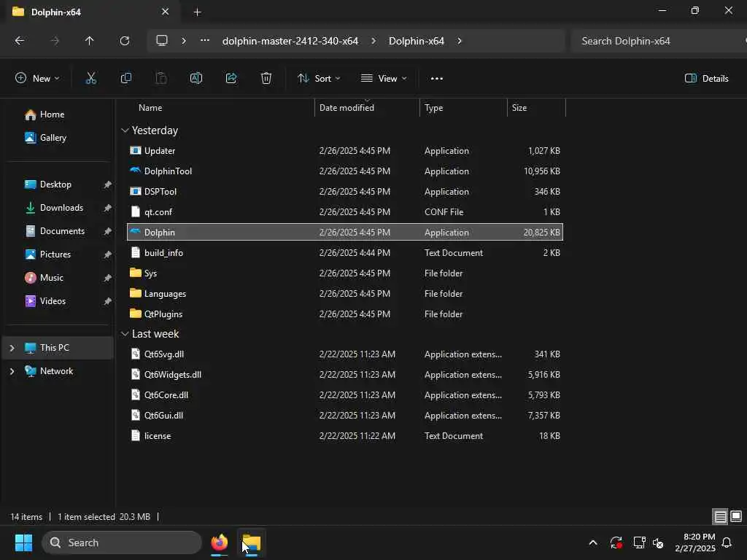Expand This PC in navigation pane
747x560 pixels.
point(12,348)
